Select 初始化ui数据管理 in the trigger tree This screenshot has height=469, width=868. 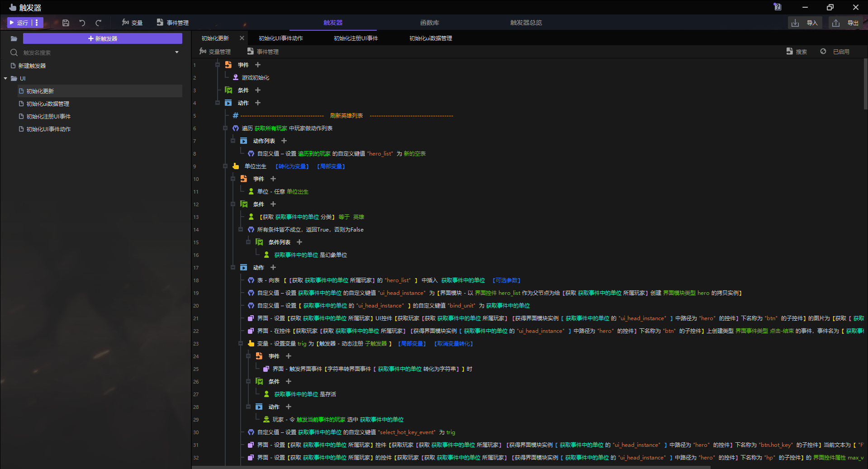[47, 104]
